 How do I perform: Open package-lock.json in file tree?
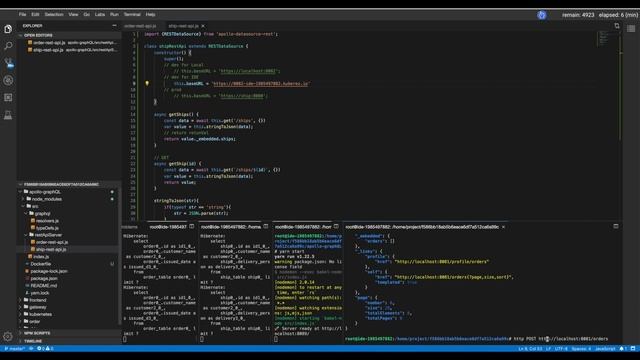(x=49, y=271)
